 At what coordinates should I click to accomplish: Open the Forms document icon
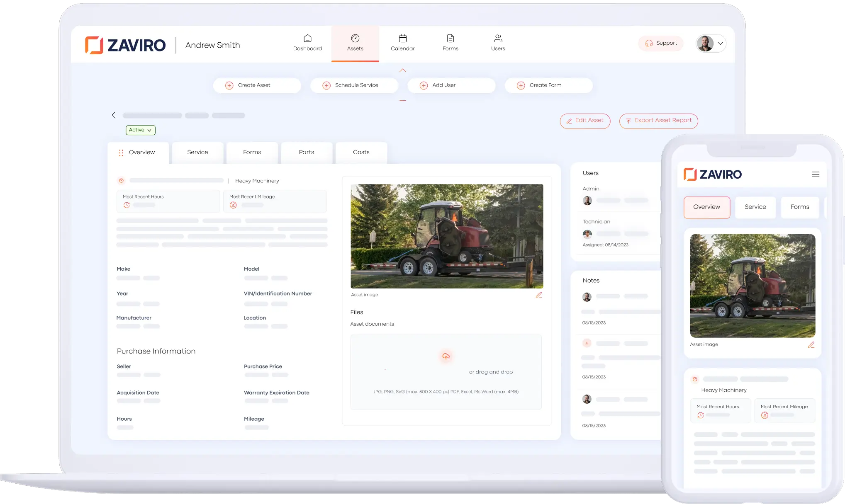click(x=450, y=39)
